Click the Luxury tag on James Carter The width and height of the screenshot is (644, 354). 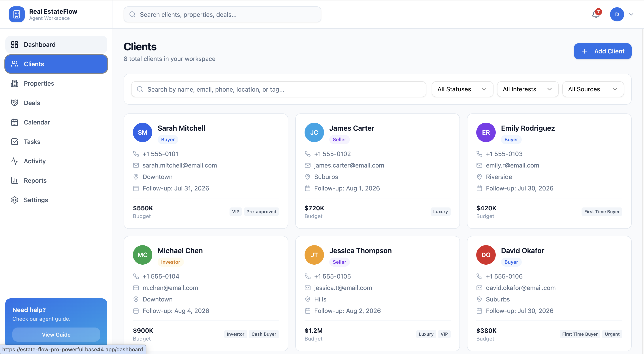tap(440, 211)
